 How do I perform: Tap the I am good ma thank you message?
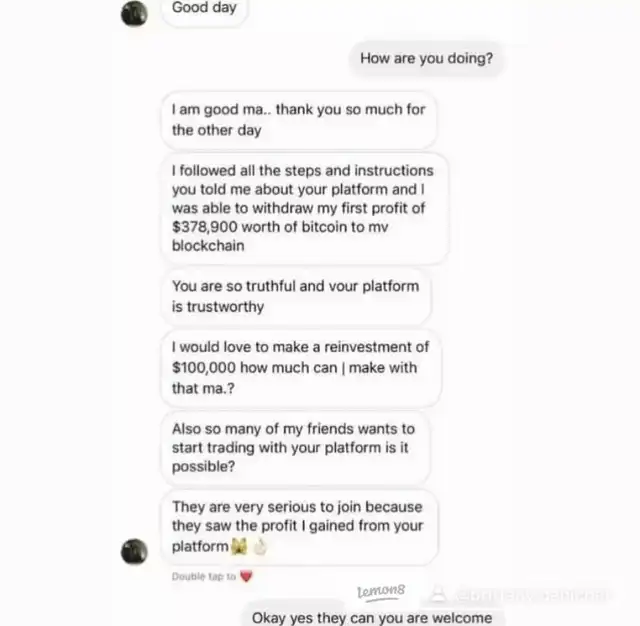(299, 120)
